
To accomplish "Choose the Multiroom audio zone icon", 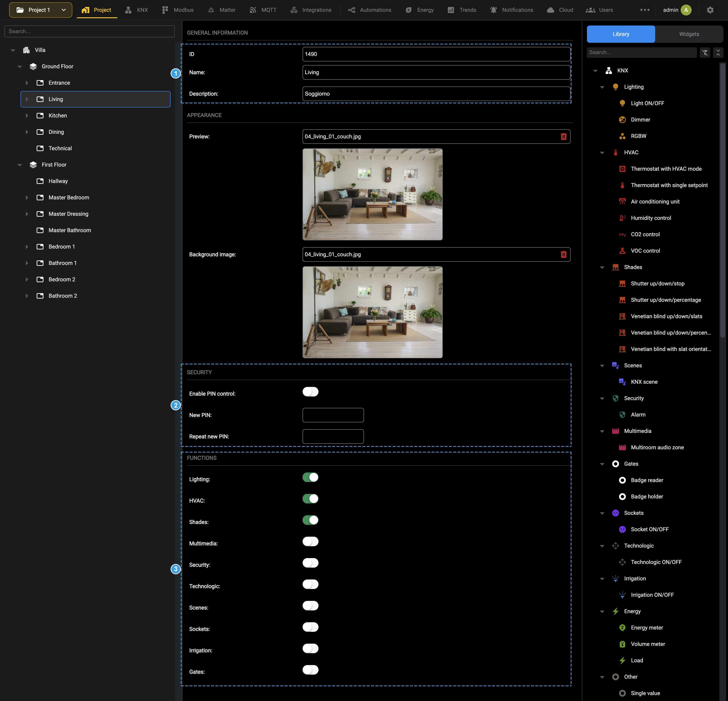I will pyautogui.click(x=622, y=447).
